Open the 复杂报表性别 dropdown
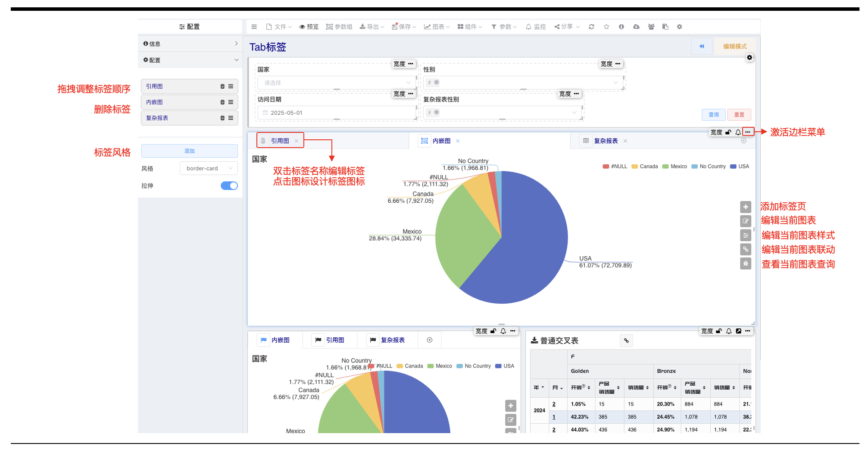Image resolution: width=868 pixels, height=453 pixels. [x=503, y=113]
